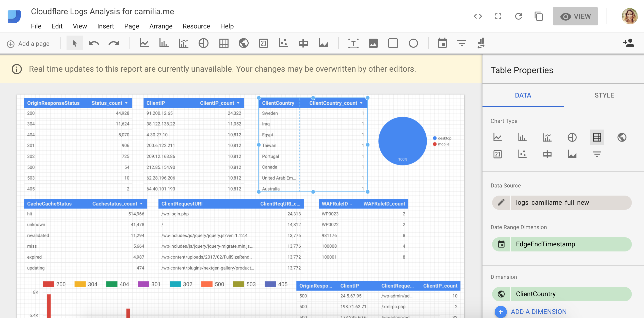Open the Insert menu

(105, 26)
